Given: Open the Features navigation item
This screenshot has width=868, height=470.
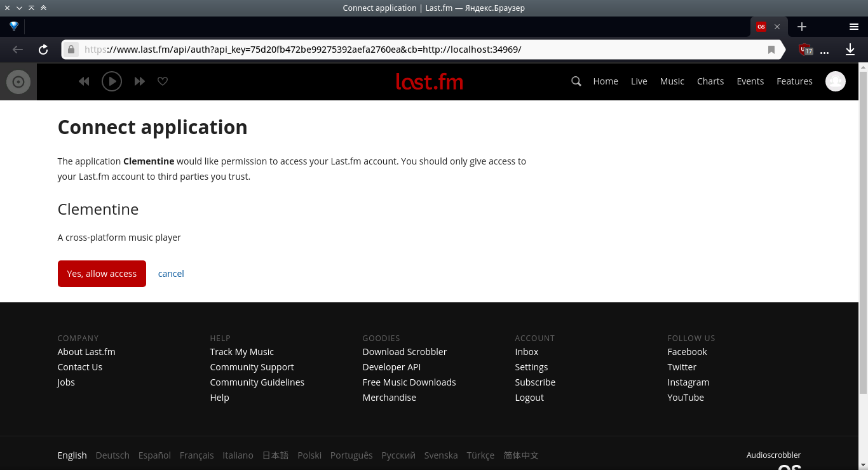Looking at the screenshot, I should [794, 81].
